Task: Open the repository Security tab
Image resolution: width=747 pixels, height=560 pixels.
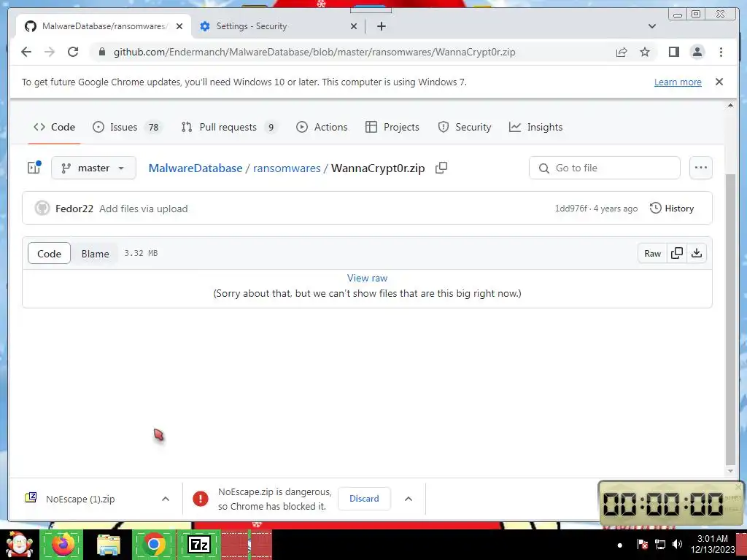Action: pyautogui.click(x=465, y=127)
